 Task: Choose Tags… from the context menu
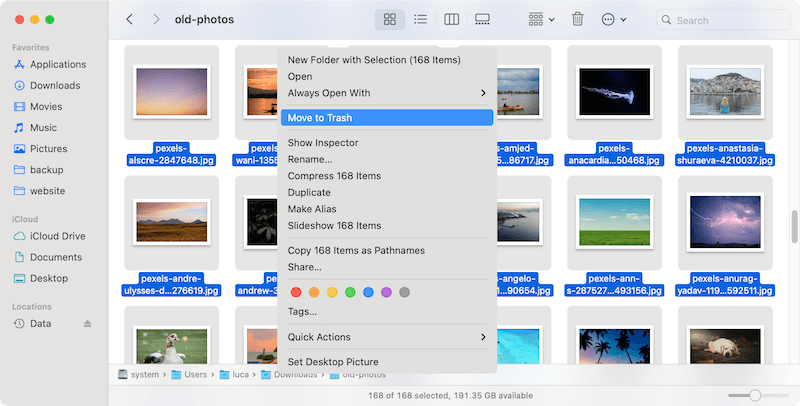(387, 312)
